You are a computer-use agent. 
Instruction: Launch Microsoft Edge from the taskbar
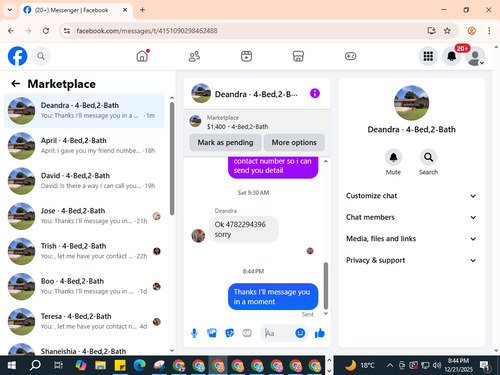click(139, 365)
